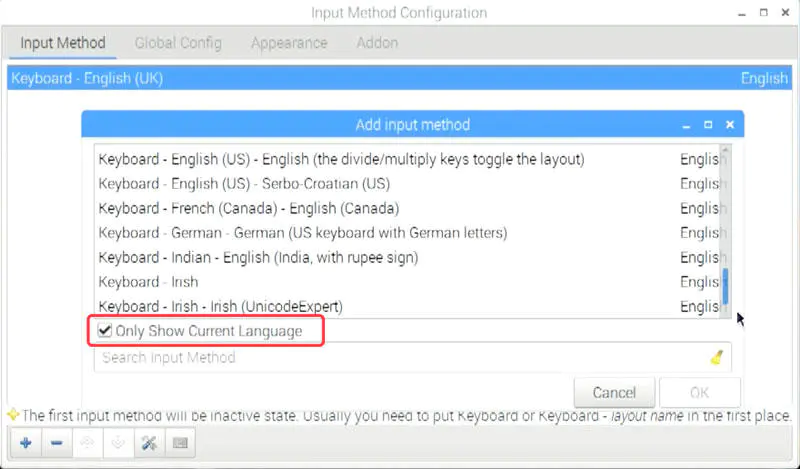The width and height of the screenshot is (800, 469).
Task: Move selected input method up
Action: [87, 443]
